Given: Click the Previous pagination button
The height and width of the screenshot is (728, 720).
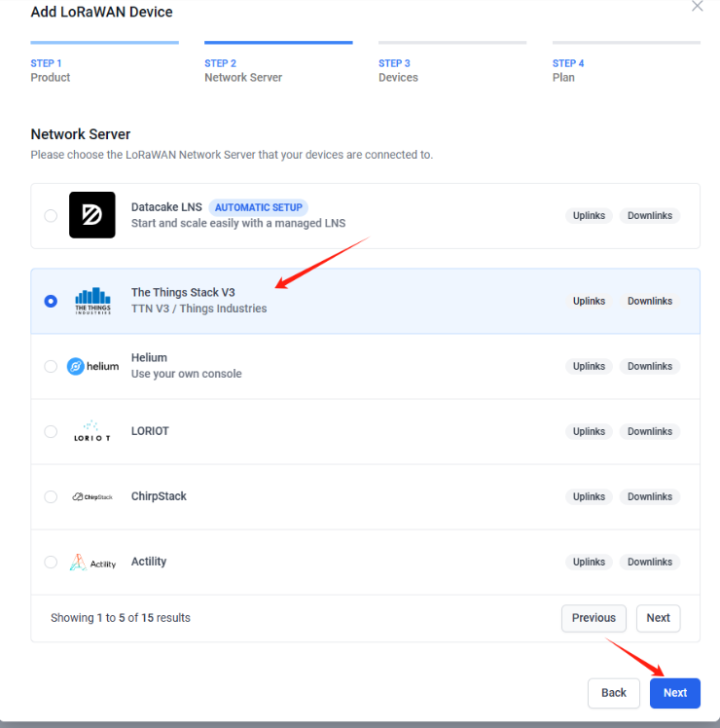Looking at the screenshot, I should pyautogui.click(x=594, y=618).
